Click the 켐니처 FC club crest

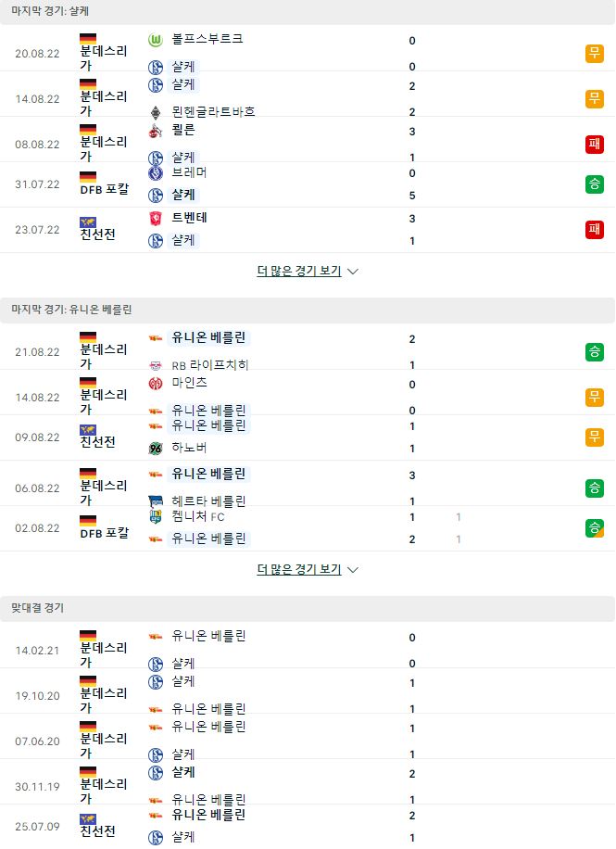156,516
